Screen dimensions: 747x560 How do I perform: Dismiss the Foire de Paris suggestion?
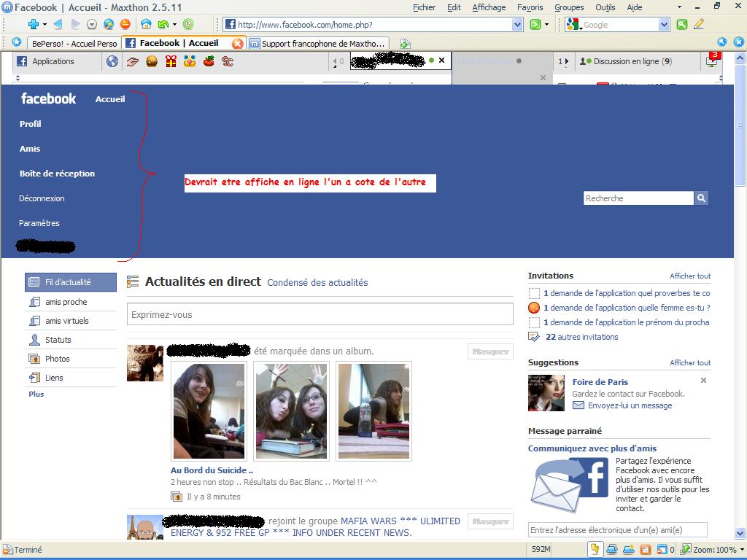[x=703, y=381]
